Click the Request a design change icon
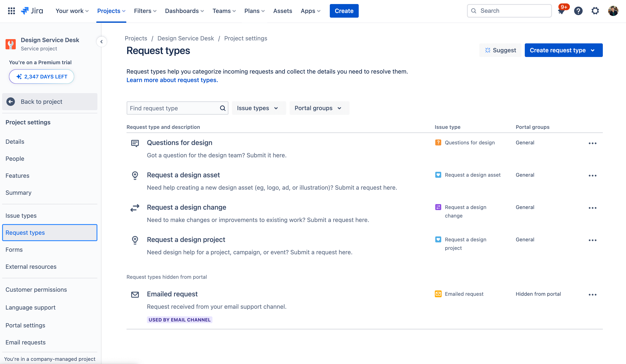This screenshot has height=364, width=626. pyautogui.click(x=135, y=208)
